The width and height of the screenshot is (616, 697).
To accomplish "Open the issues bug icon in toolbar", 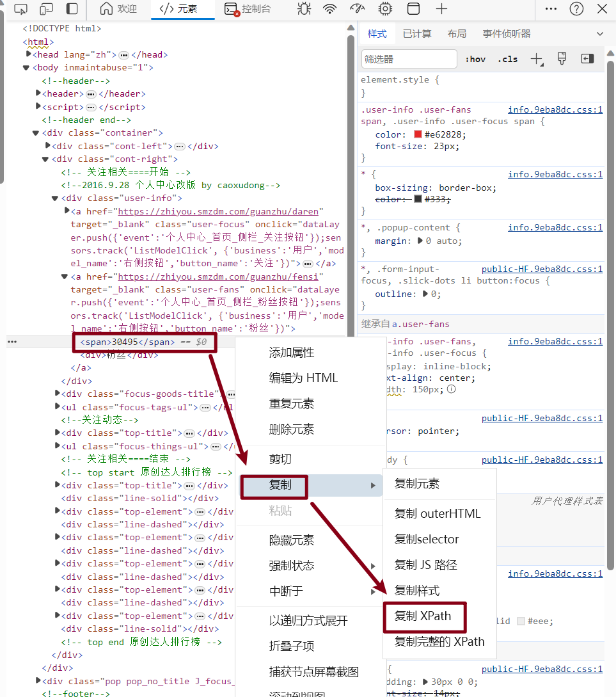I will click(x=304, y=9).
